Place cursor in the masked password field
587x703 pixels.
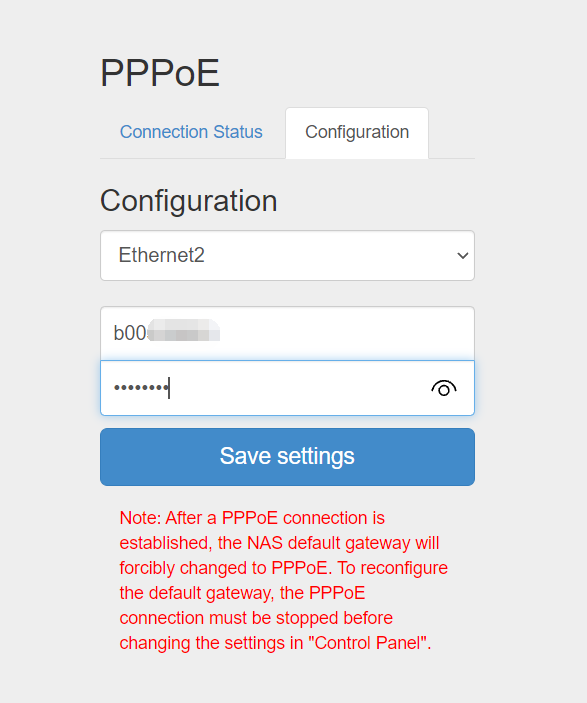287,388
